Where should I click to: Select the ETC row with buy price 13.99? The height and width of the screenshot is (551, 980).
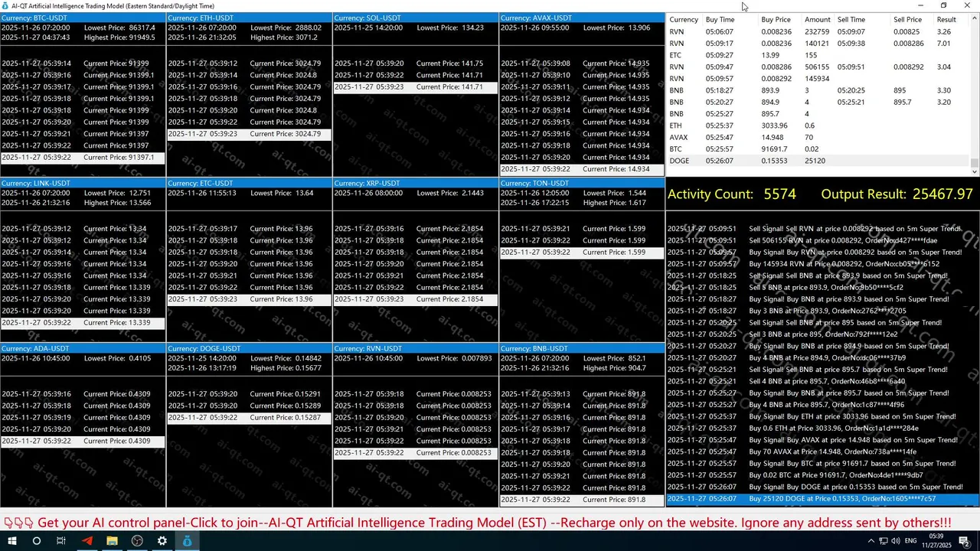pyautogui.click(x=818, y=55)
